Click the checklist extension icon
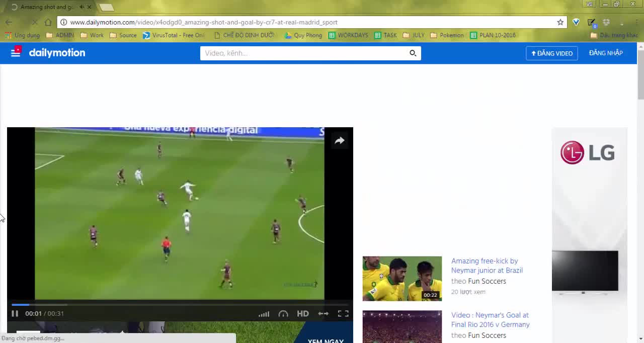The width and height of the screenshot is (644, 343). pos(592,22)
